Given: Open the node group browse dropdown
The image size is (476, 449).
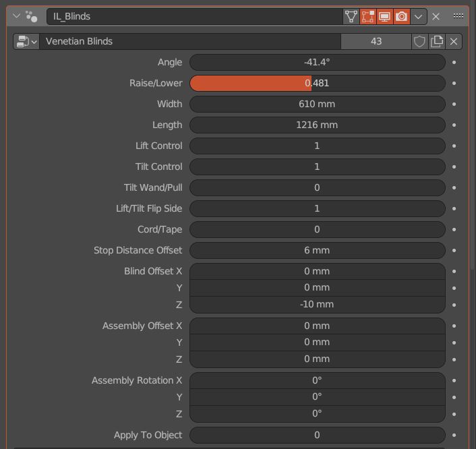Looking at the screenshot, I should pyautogui.click(x=26, y=41).
